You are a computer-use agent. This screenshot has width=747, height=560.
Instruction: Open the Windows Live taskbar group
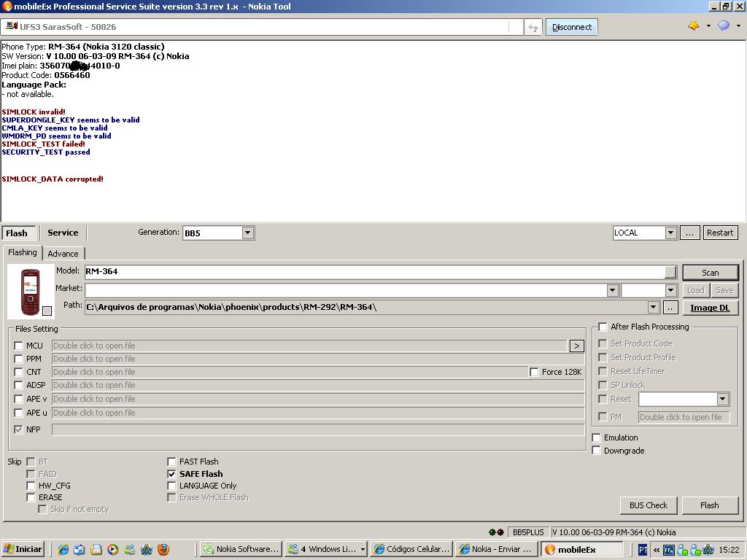coord(326,550)
